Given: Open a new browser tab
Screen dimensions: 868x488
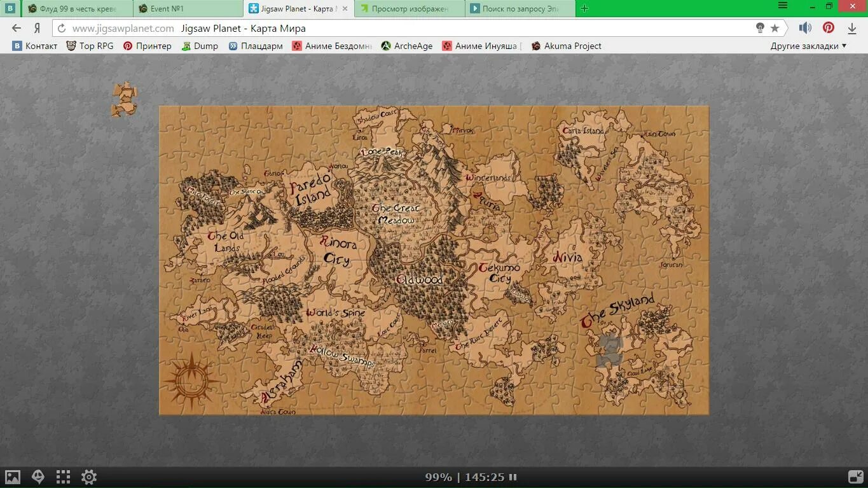Looking at the screenshot, I should click(x=584, y=8).
